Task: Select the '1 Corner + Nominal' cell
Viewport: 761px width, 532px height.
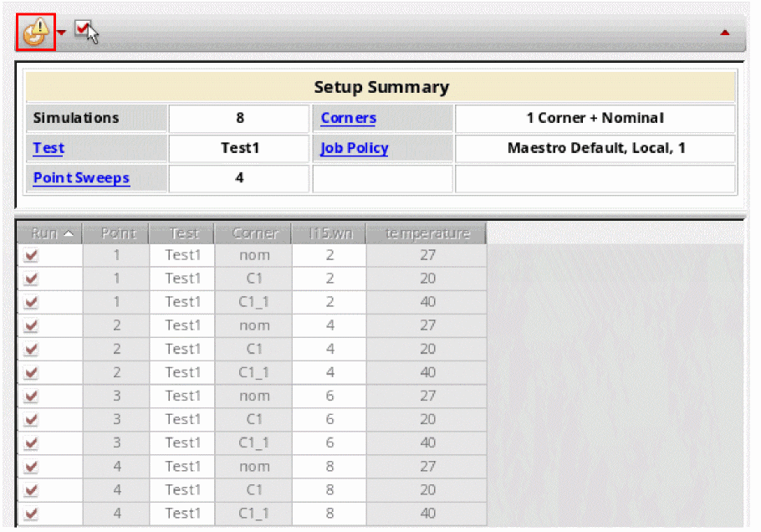Action: (x=595, y=118)
